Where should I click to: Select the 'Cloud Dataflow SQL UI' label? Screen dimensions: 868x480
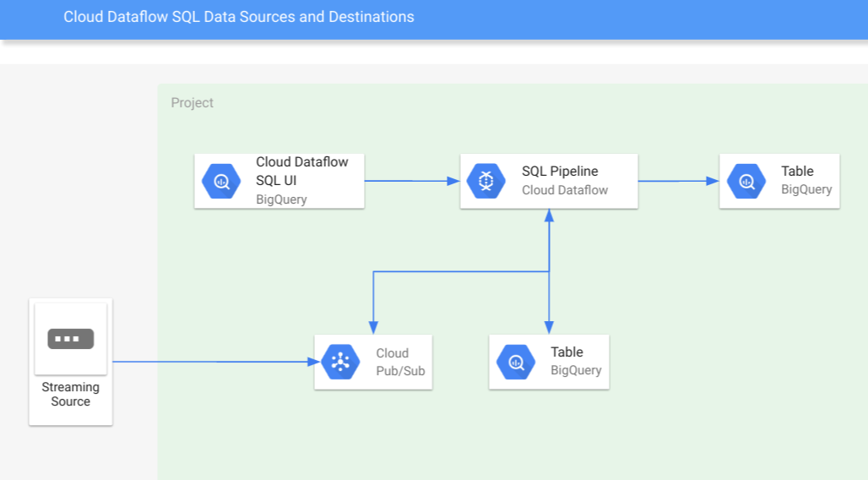coord(302,172)
